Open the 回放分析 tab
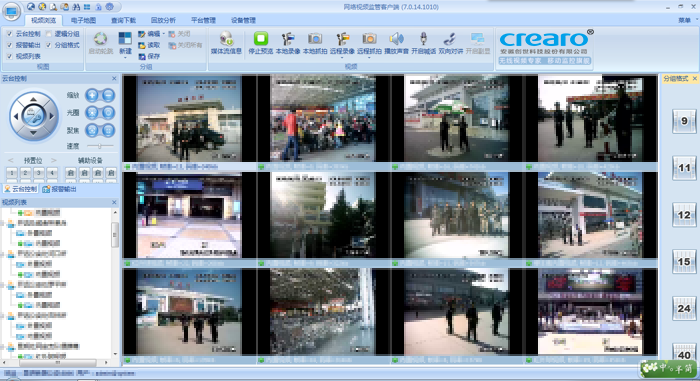700x381 pixels. [163, 20]
